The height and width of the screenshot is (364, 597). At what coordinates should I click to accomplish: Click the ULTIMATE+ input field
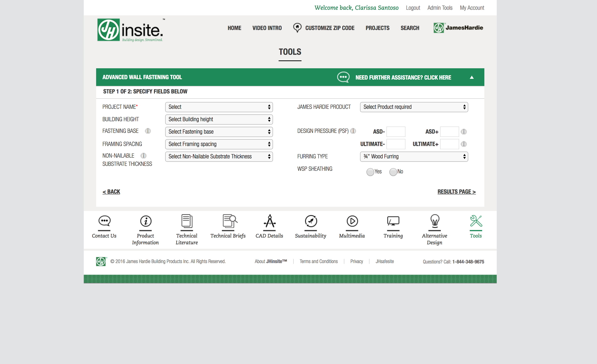tap(449, 144)
